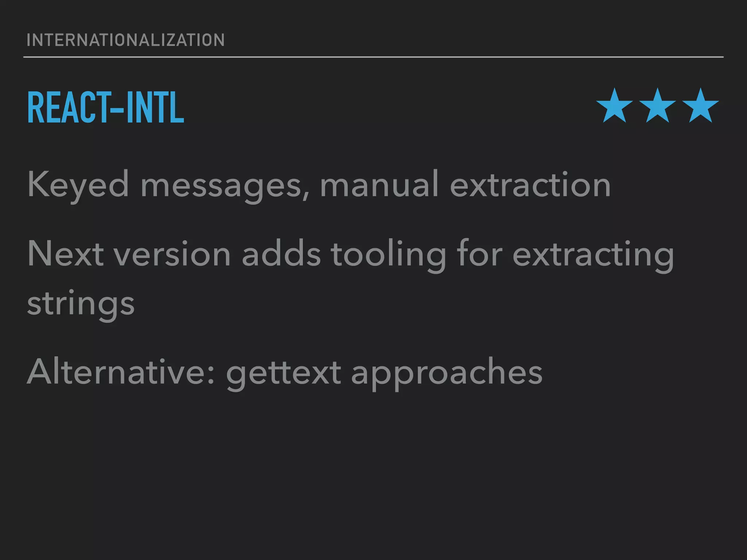This screenshot has height=560, width=747.
Task: Select the REACT-INTL slide title
Action: coord(106,107)
